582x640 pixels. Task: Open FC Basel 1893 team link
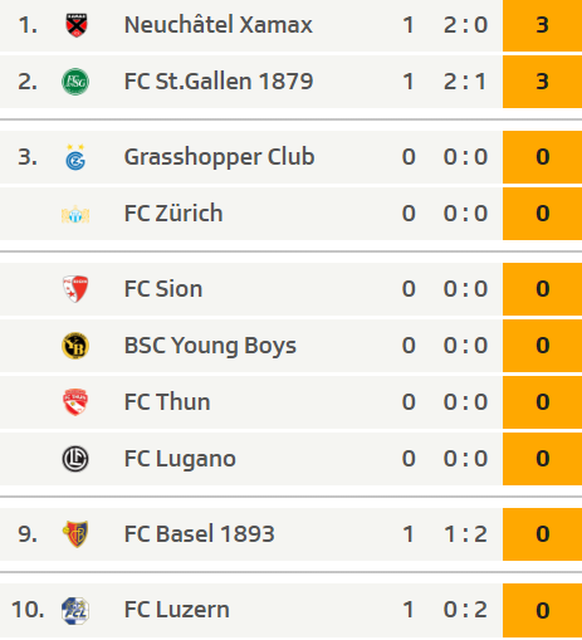pyautogui.click(x=199, y=534)
